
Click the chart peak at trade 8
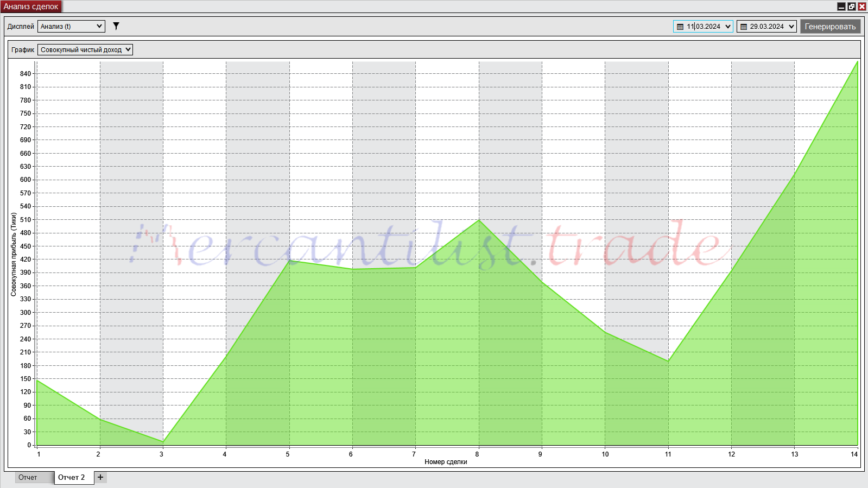(x=479, y=220)
